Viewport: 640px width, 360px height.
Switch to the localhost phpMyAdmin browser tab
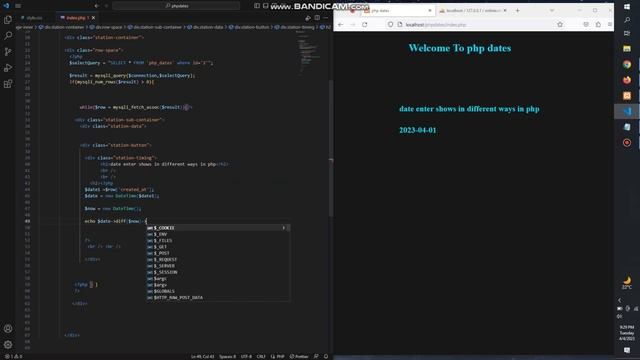coord(473,11)
